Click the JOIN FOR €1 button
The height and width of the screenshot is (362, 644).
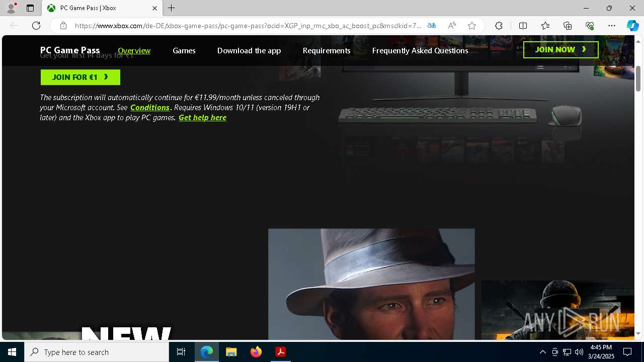pyautogui.click(x=80, y=77)
